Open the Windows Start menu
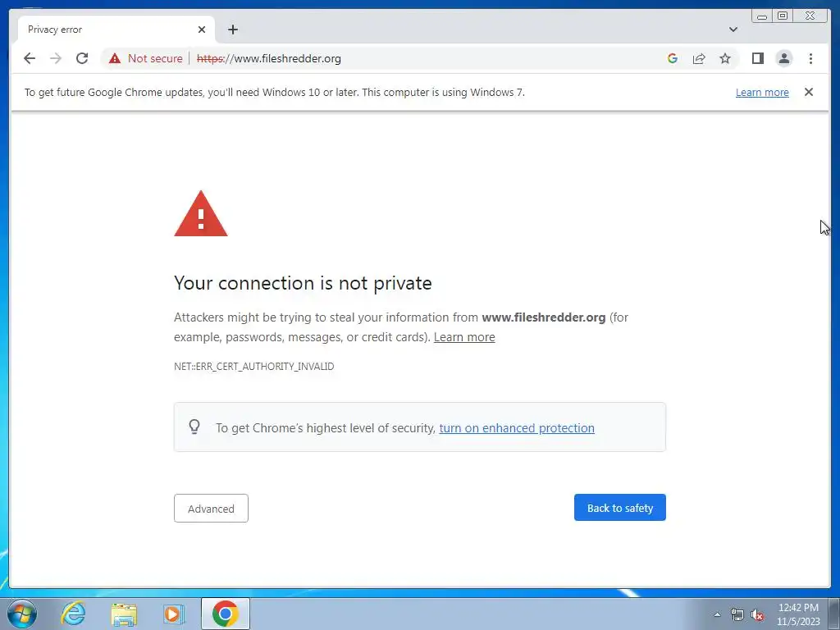 [22, 614]
